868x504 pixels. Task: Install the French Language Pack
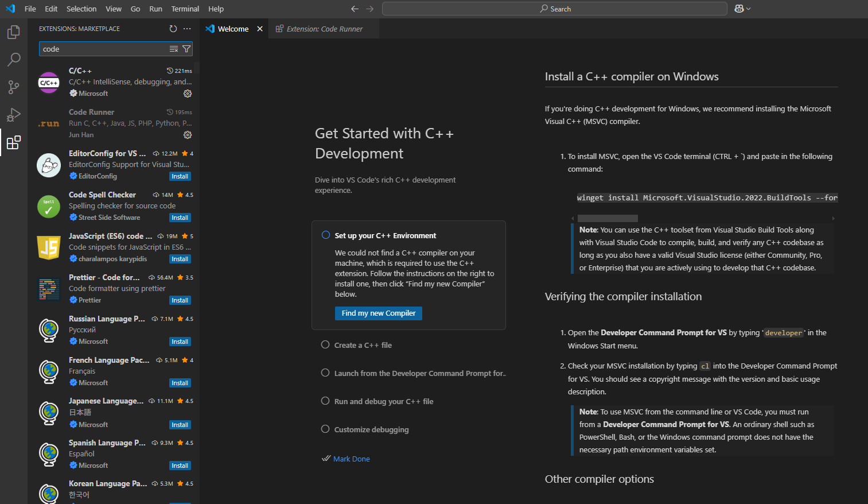click(x=180, y=383)
